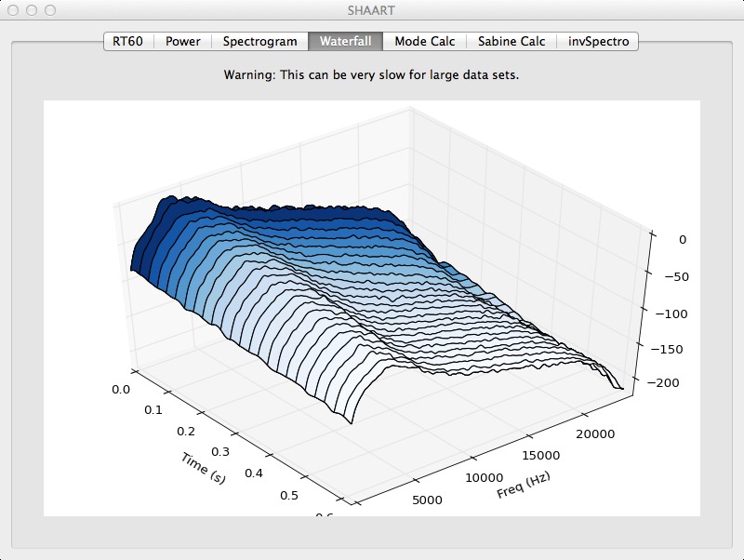Click the "Time (s)" axis label

203,468
